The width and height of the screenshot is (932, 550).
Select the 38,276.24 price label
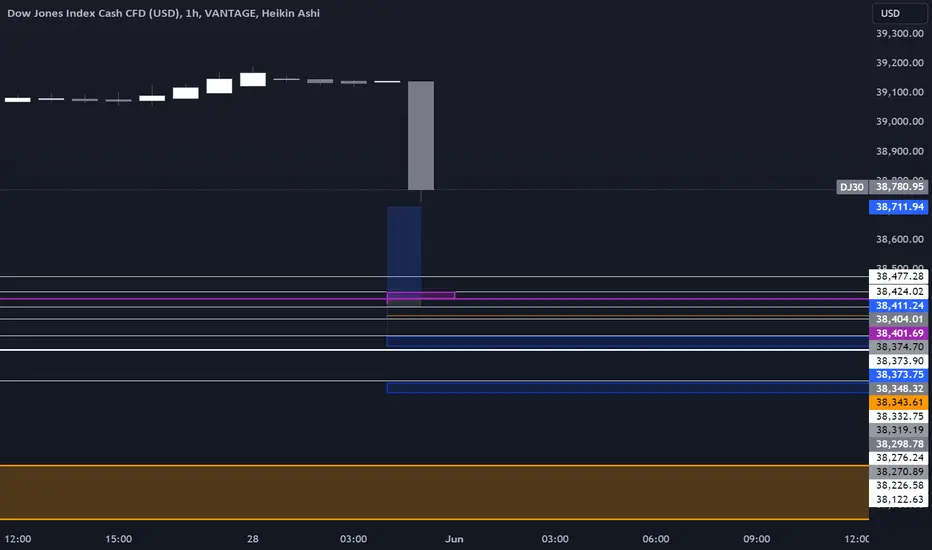tap(899, 458)
